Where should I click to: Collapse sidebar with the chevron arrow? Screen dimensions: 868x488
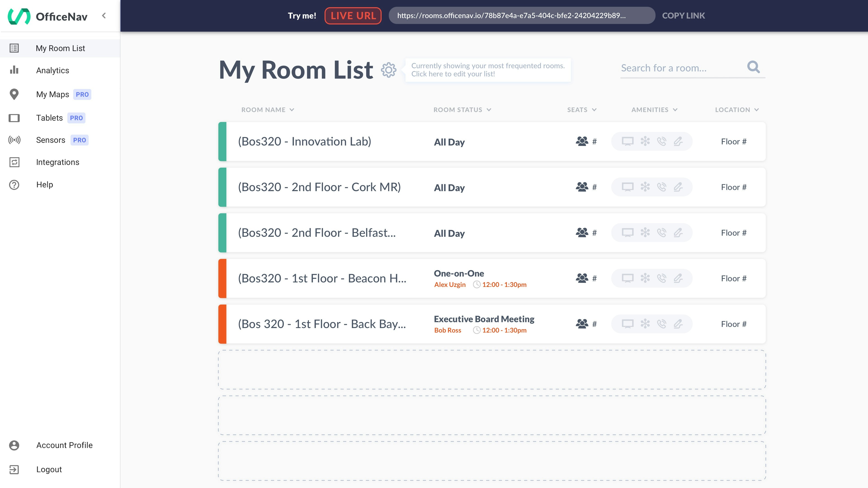[x=104, y=16]
